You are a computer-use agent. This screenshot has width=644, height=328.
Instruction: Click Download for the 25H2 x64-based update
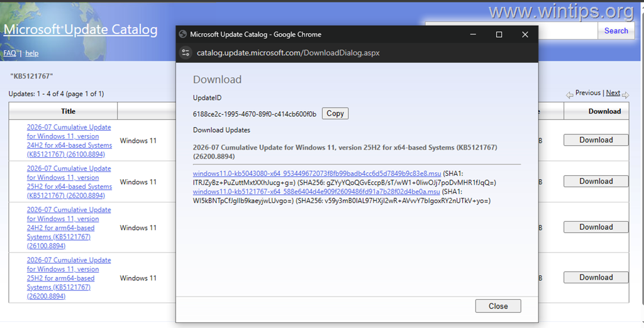tap(596, 182)
